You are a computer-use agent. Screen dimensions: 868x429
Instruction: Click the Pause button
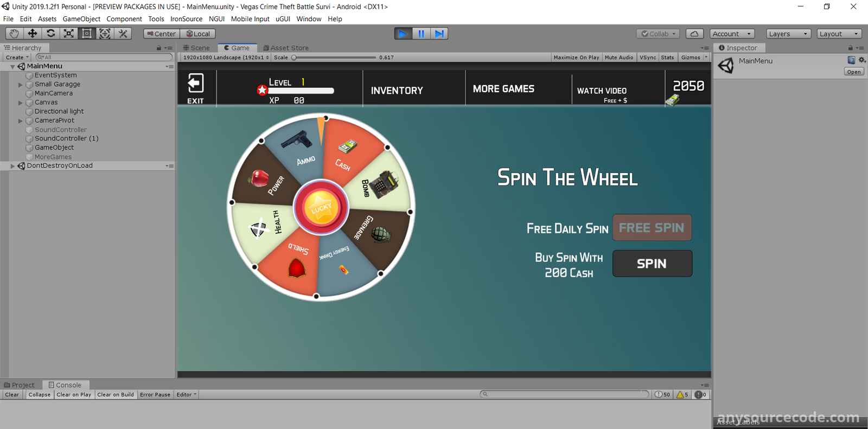pos(421,34)
